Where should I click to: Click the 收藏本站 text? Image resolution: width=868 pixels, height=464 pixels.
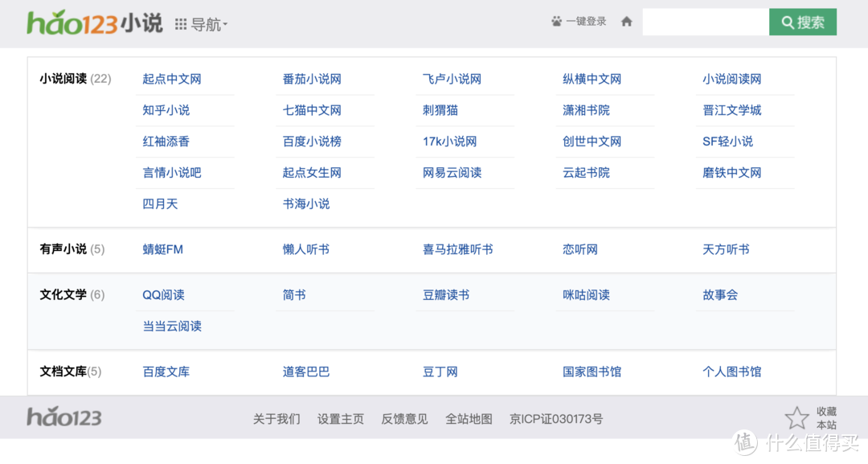(x=826, y=418)
